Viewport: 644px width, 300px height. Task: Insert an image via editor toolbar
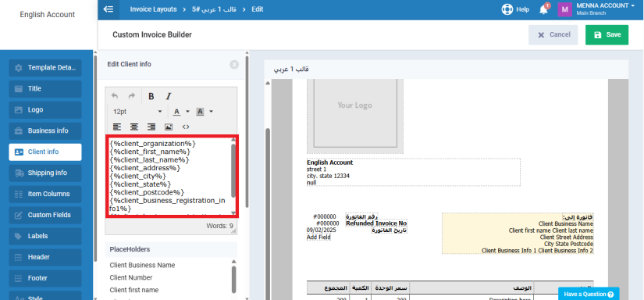(x=169, y=127)
